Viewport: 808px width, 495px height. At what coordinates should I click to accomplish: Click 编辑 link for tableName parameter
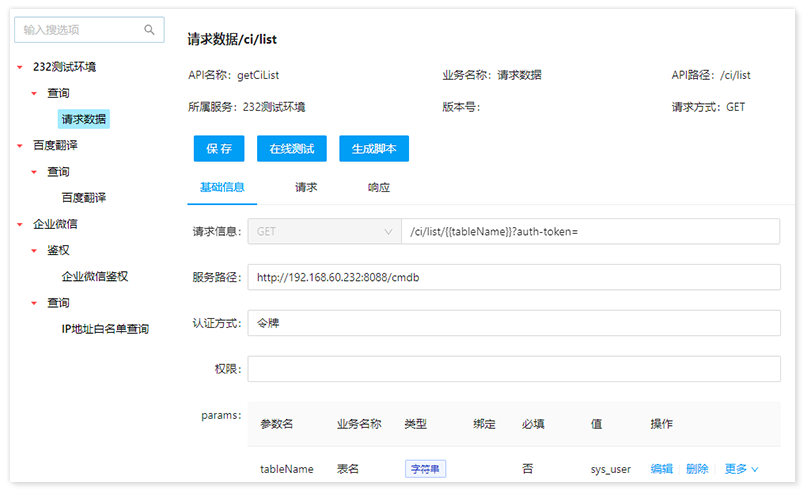click(661, 469)
